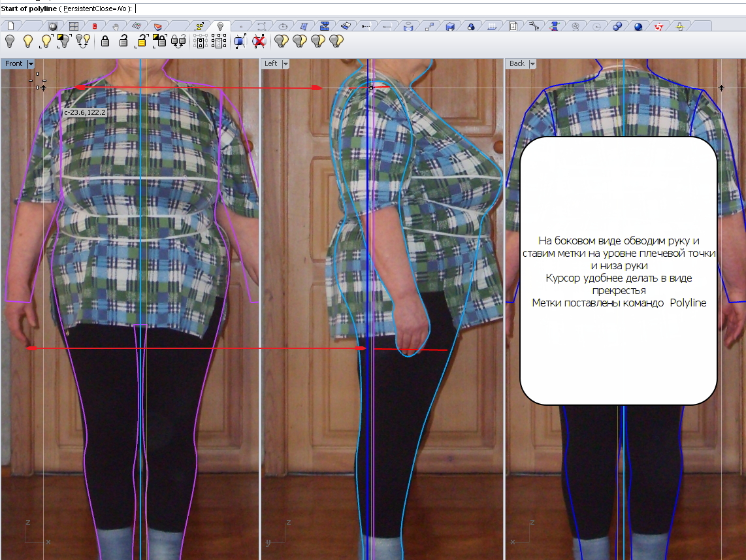746x560 pixels.
Task: Open the blue Surface tools toolbar tab
Action: [x=304, y=26]
